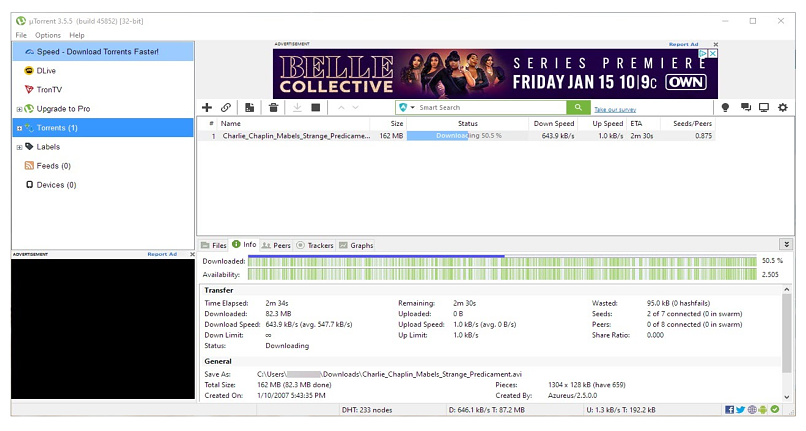Image resolution: width=806 pixels, height=431 pixels.
Task: Click the Downloaded pieces progress bar
Action: point(502,261)
